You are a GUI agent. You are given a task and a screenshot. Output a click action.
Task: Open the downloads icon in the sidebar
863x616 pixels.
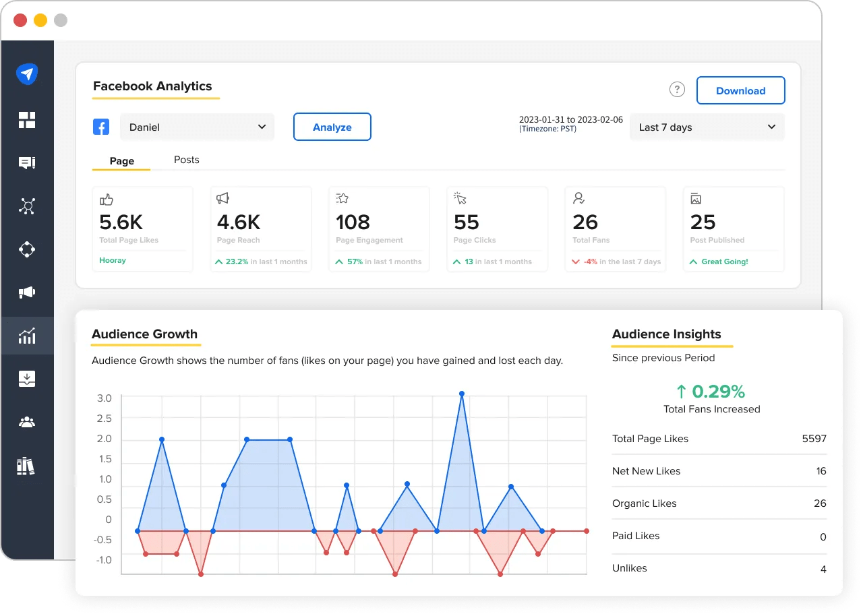tap(27, 379)
